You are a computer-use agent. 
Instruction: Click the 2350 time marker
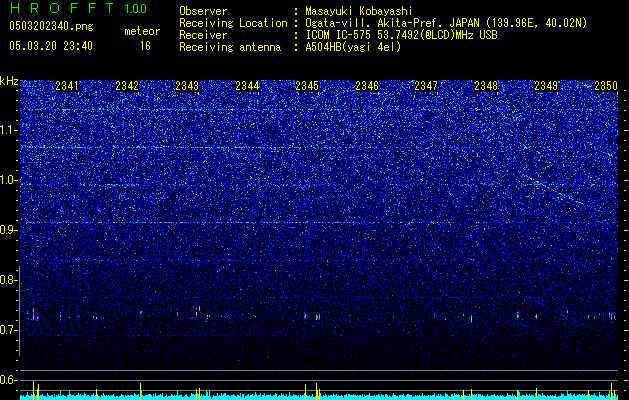tap(606, 85)
